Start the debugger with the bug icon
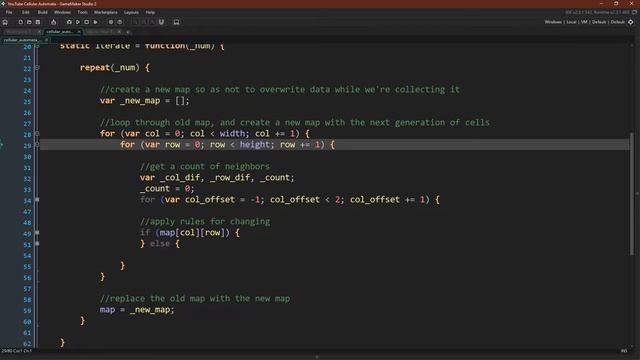Screen dimensions: 640x360 pyautogui.click(x=69, y=22)
